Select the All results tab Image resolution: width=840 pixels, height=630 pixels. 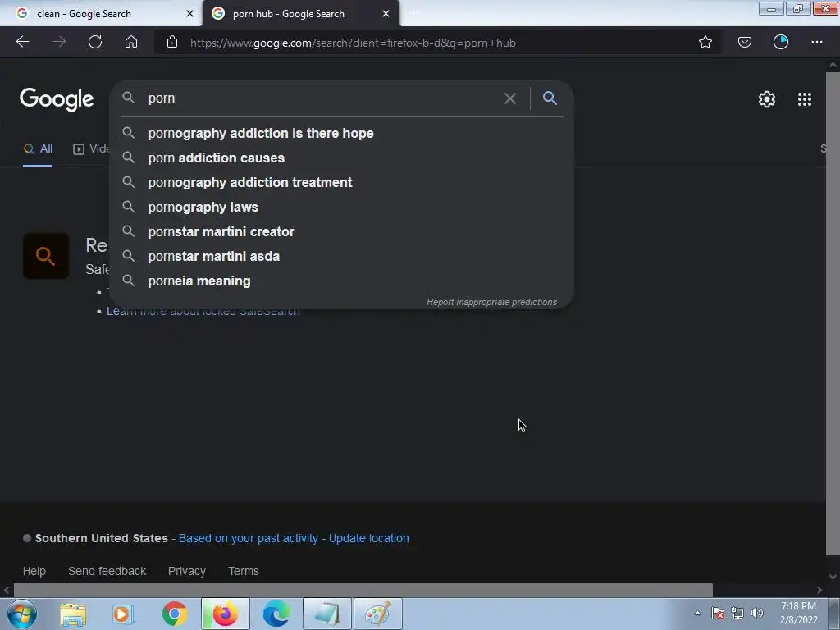click(x=38, y=149)
